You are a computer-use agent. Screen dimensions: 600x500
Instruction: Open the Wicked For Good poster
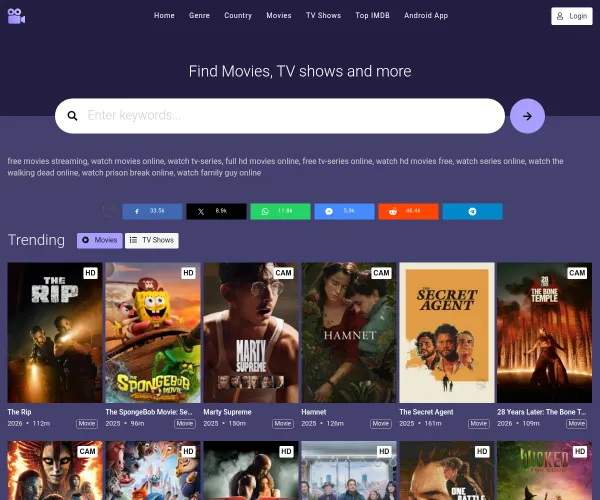(545, 470)
